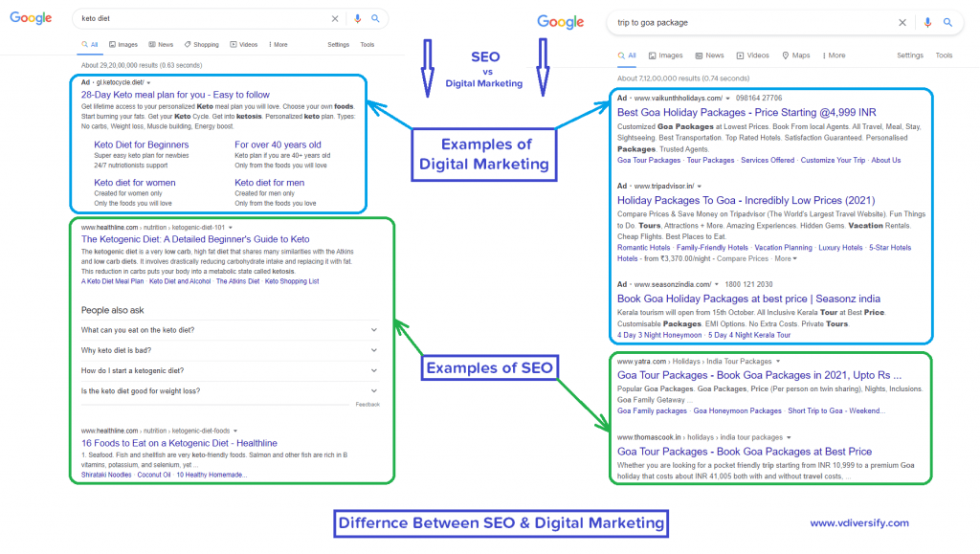Open More menu in keto diet results
980x554 pixels.
coord(278,45)
